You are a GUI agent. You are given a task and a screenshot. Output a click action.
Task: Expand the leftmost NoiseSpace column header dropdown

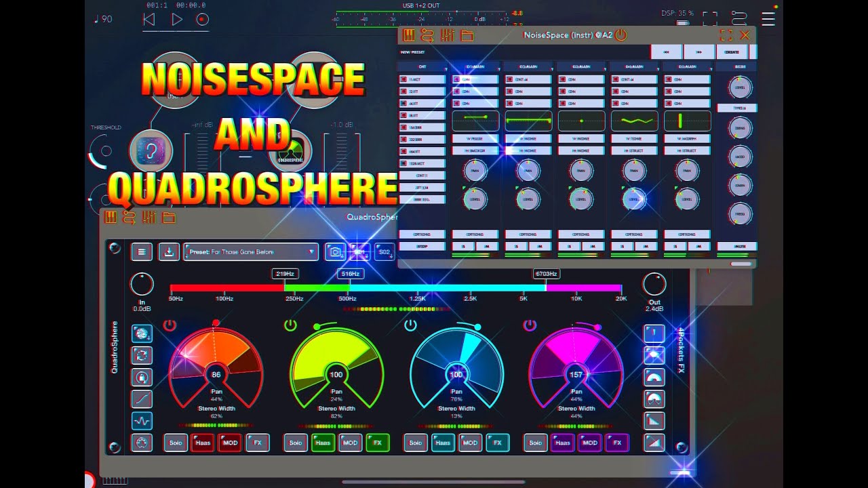(445, 69)
